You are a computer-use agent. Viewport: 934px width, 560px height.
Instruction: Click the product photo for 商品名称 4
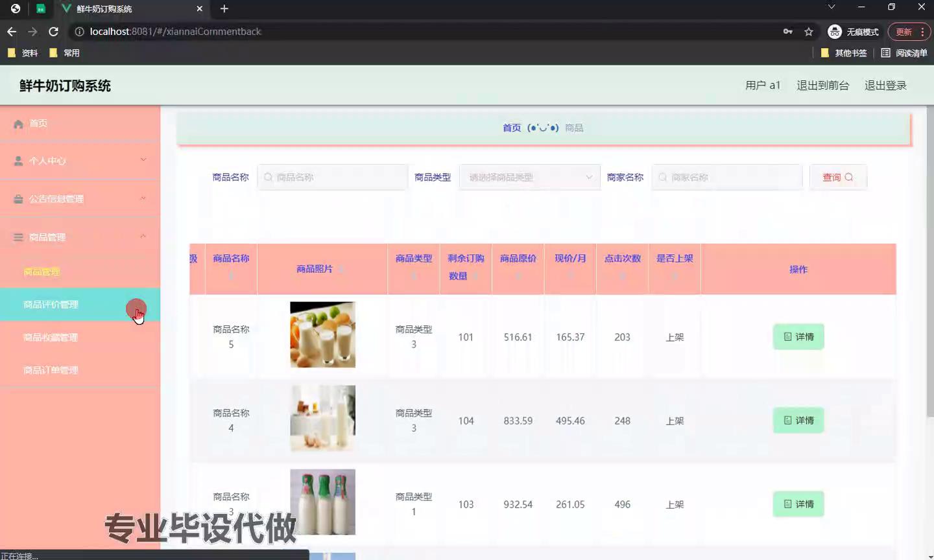point(322,418)
